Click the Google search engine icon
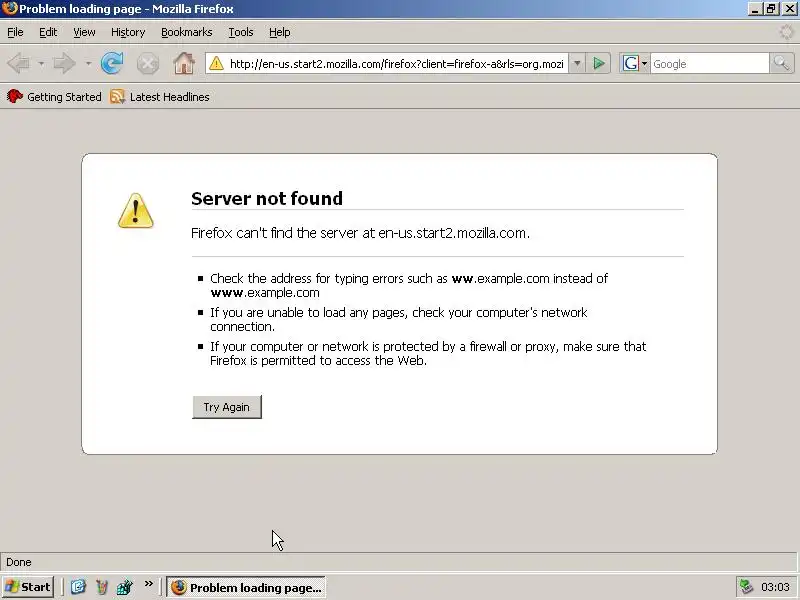Screen dimensions: 800x600 coord(630,64)
